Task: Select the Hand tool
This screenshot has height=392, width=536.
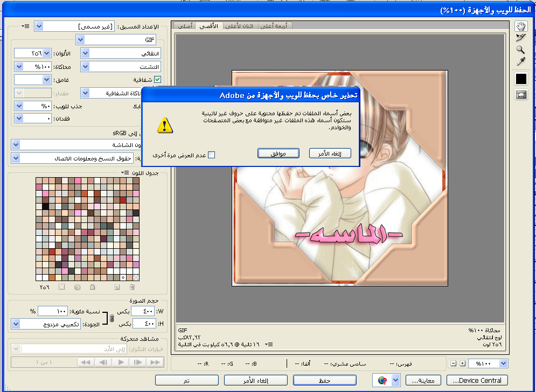Action: point(521,26)
